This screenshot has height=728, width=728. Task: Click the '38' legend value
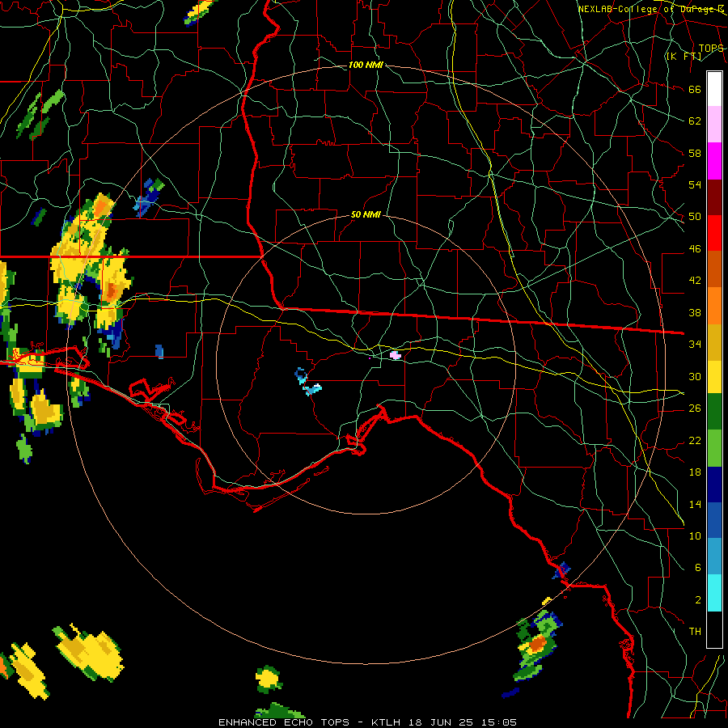tap(695, 313)
